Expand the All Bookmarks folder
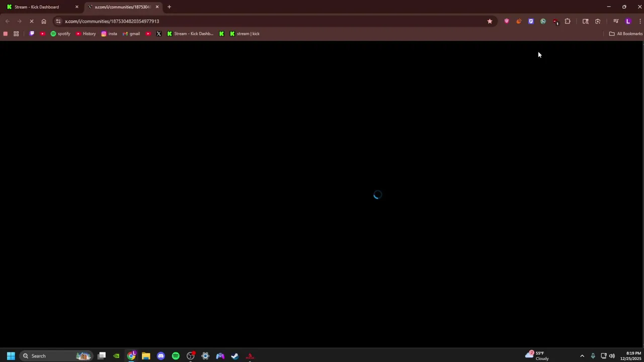 tap(625, 34)
